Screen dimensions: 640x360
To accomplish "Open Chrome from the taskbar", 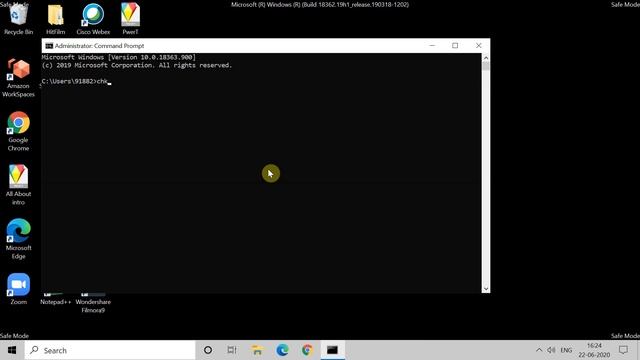I will pyautogui.click(x=307, y=350).
